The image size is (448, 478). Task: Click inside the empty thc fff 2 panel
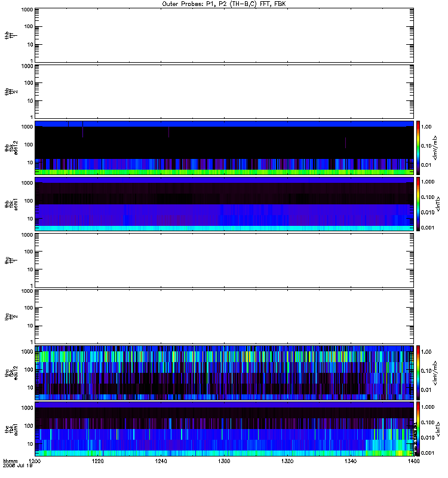tap(224, 317)
